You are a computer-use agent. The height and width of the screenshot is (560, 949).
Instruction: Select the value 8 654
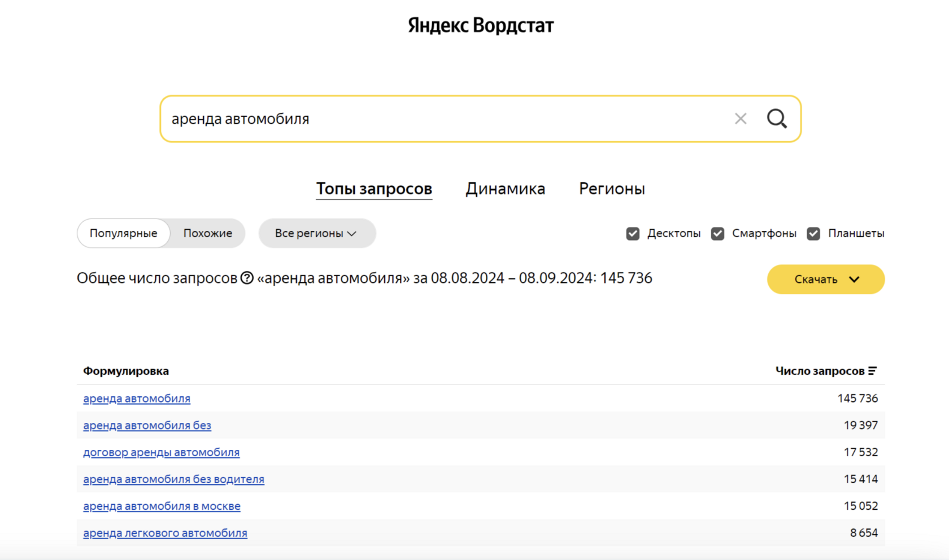click(864, 533)
